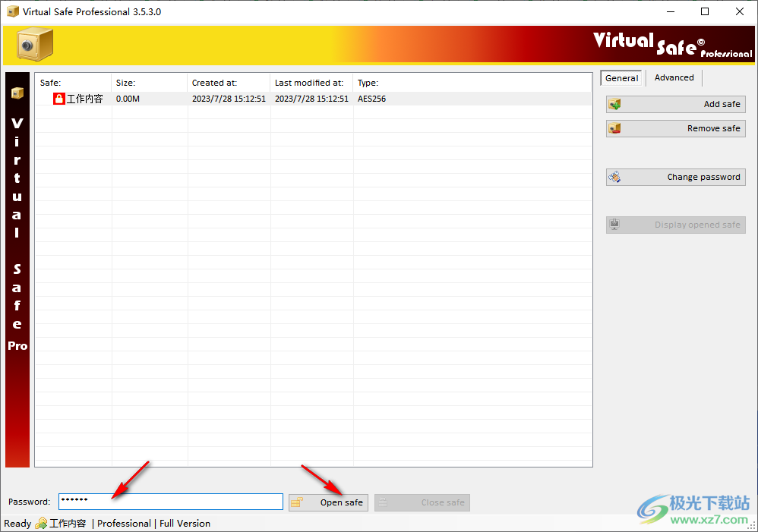Sort by the Size: column header
The height and width of the screenshot is (532, 758).
coord(150,83)
